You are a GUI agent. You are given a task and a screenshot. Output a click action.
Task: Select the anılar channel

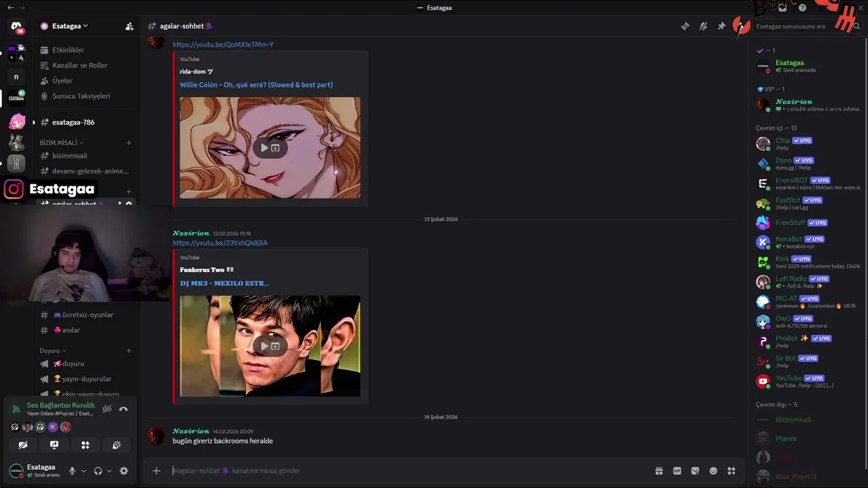[85, 331]
